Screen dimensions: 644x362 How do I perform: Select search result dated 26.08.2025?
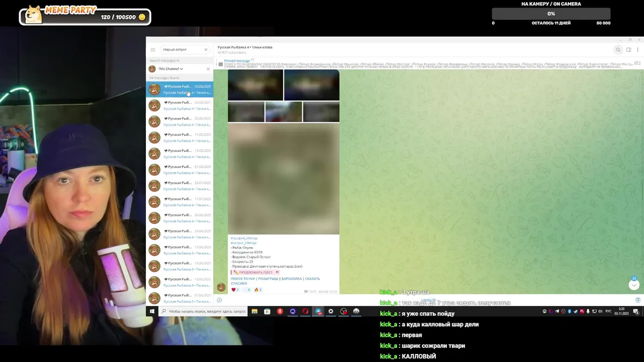tap(180, 122)
